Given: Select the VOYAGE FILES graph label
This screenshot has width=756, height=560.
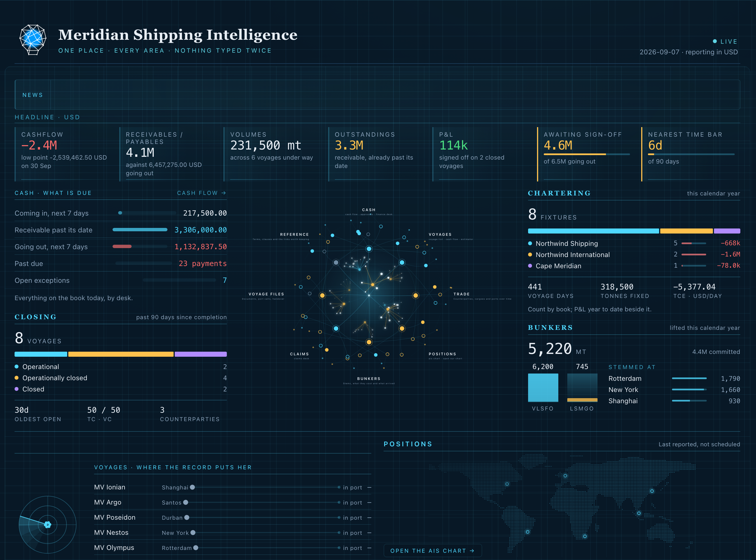Looking at the screenshot, I should coord(266,294).
